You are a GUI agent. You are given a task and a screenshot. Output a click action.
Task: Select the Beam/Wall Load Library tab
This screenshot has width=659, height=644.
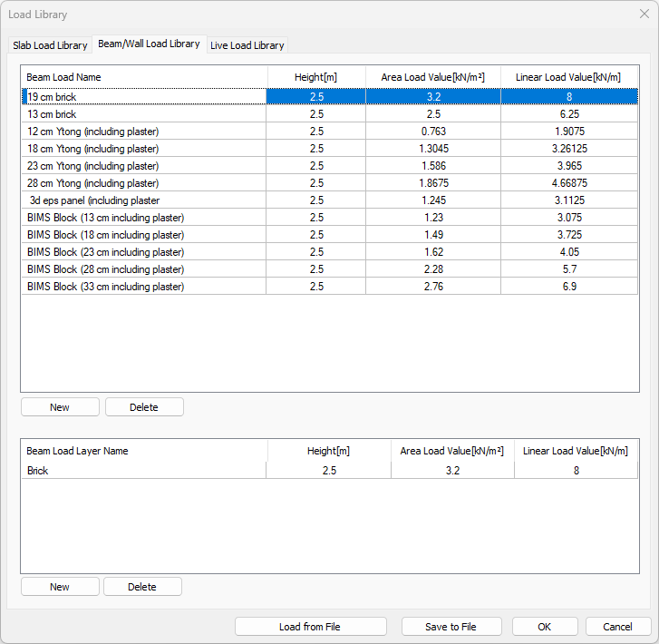pyautogui.click(x=149, y=44)
